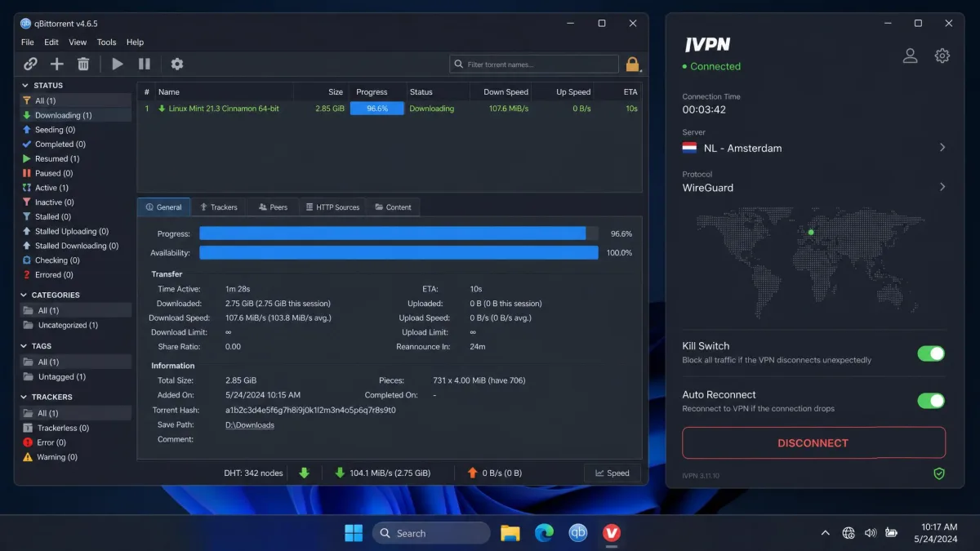This screenshot has height=551, width=980.
Task: Collapse the TRACKERS section in sidebar
Action: pos(24,397)
